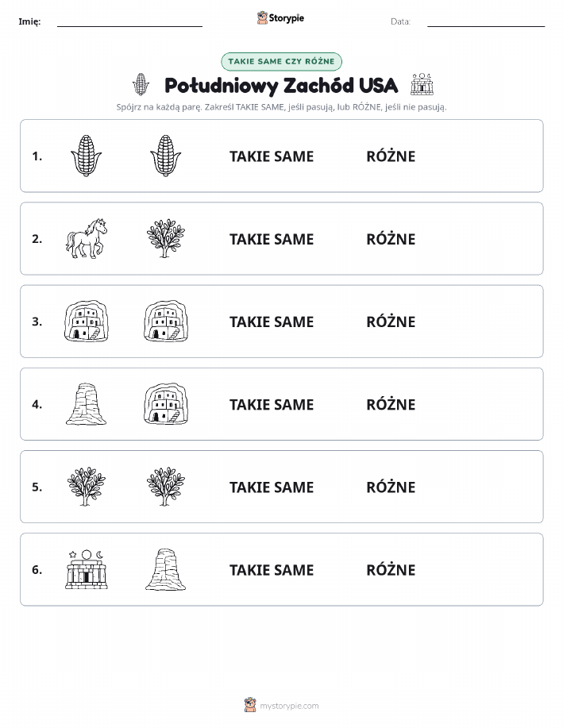
Task: Click the Data date line
Action: coord(486,21)
